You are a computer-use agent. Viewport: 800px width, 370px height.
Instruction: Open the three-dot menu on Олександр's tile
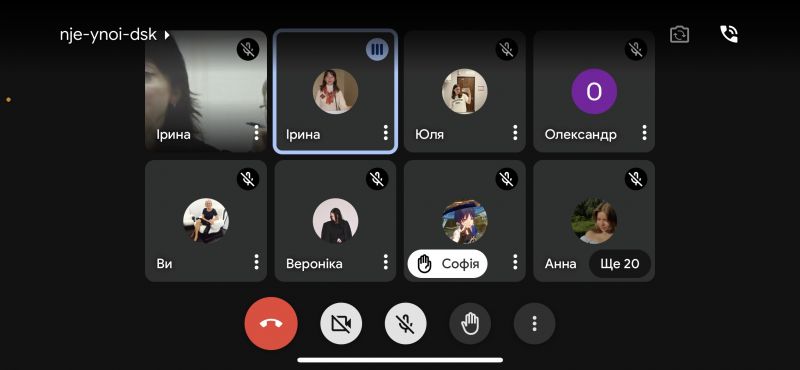(x=644, y=133)
